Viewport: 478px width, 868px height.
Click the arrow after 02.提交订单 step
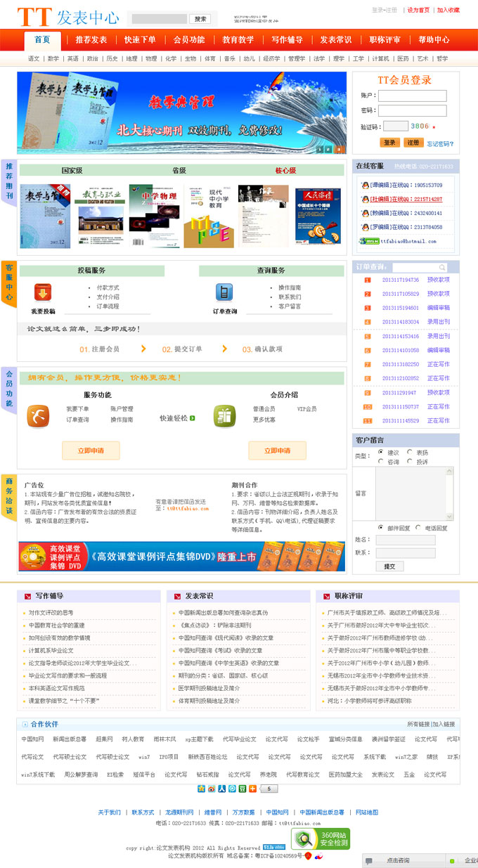(225, 349)
